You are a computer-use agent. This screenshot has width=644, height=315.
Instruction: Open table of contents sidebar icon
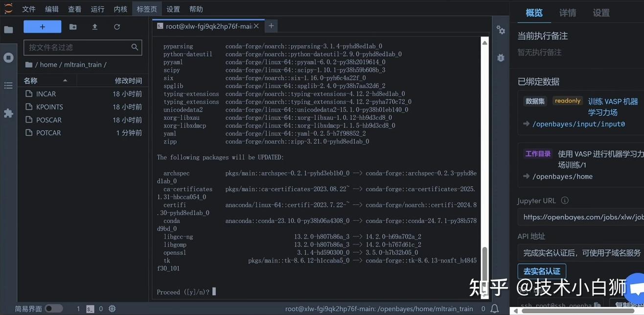point(8,86)
